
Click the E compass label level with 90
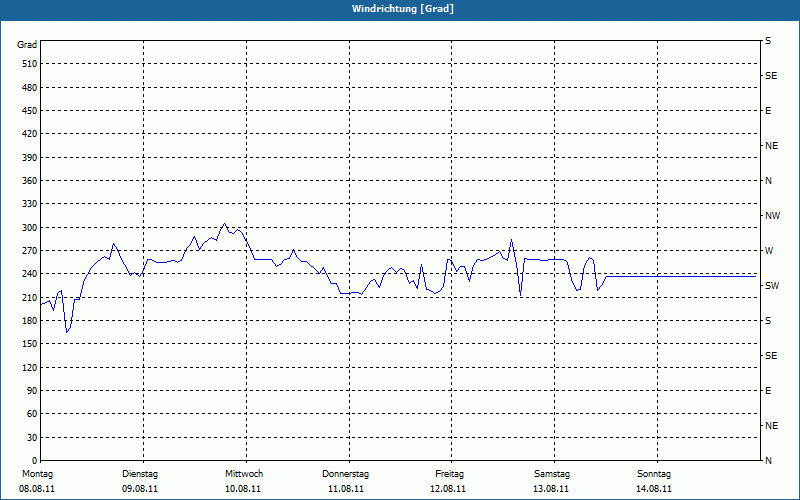(x=768, y=391)
